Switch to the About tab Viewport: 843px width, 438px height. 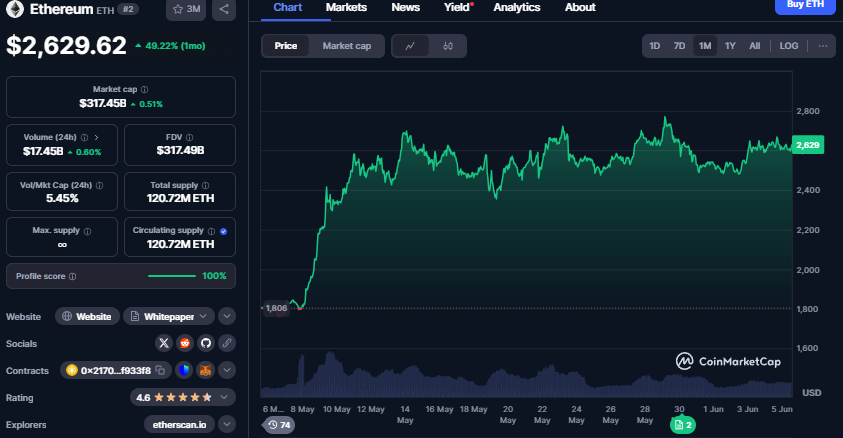580,8
